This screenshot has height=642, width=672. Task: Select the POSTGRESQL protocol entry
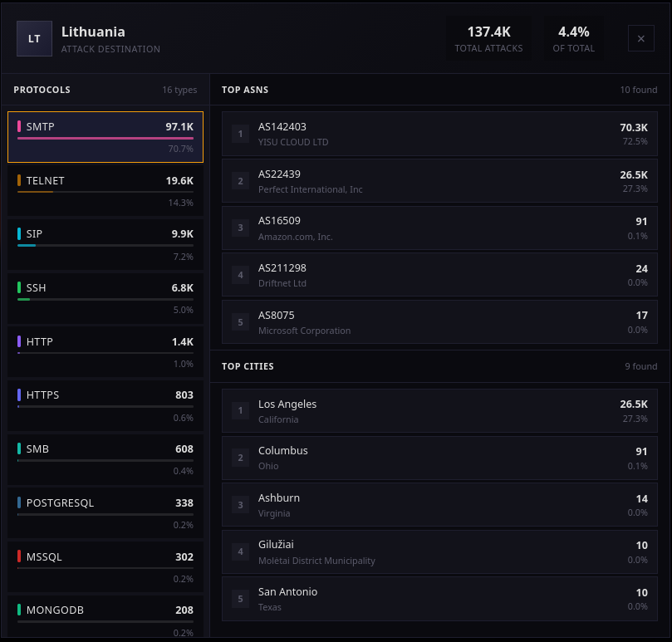105,512
